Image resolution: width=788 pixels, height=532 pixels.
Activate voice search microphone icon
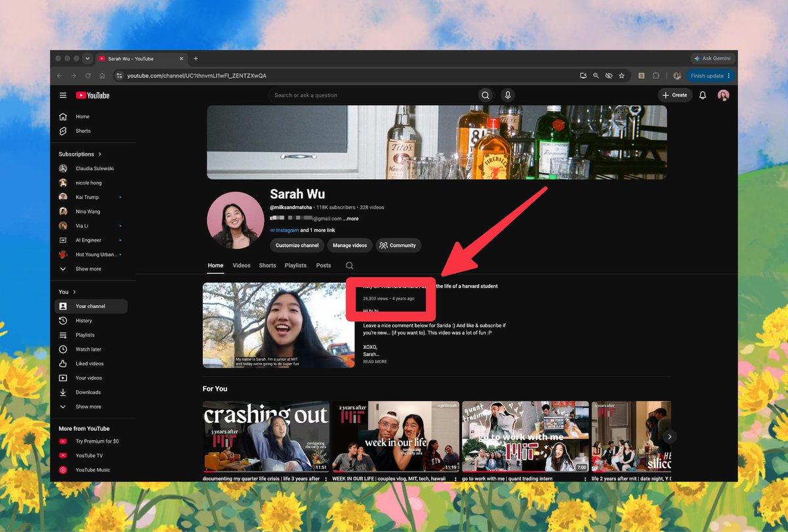[508, 95]
